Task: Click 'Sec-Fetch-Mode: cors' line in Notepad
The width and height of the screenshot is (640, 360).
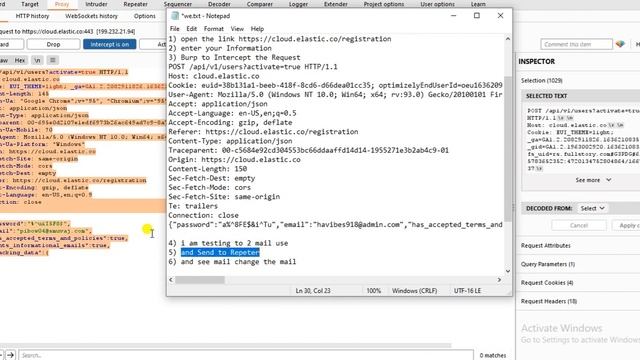Action: (210, 187)
